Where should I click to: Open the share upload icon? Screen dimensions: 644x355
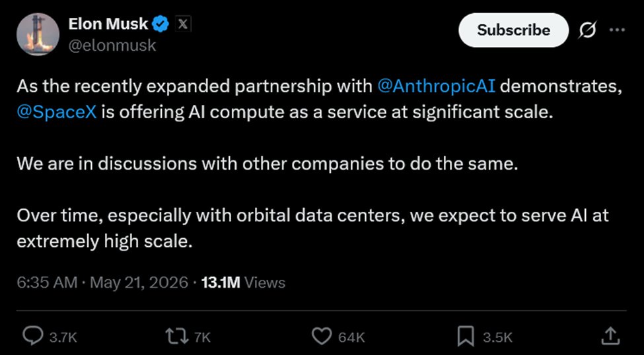coord(610,336)
